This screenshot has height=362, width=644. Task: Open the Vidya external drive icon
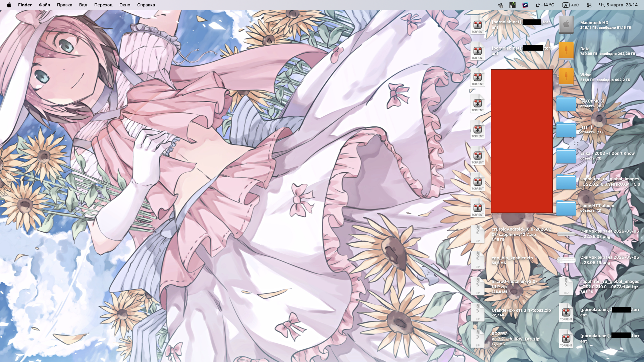pos(566,77)
